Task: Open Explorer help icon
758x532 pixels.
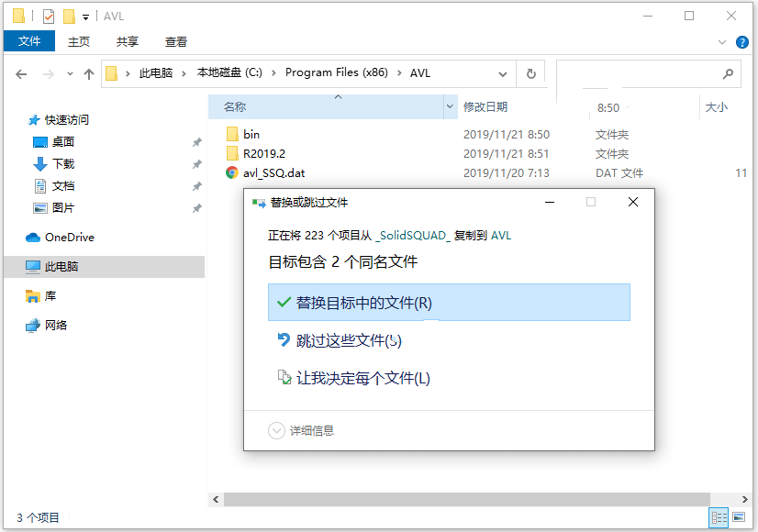Action: coord(742,42)
